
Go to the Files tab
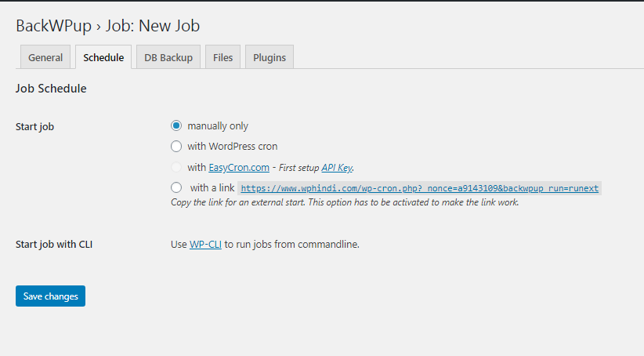223,57
